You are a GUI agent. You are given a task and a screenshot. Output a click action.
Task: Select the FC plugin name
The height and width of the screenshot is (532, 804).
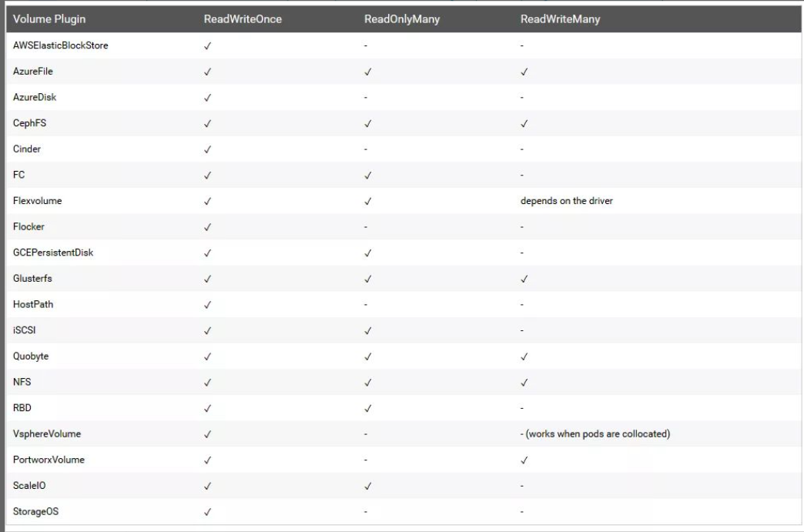(18, 175)
